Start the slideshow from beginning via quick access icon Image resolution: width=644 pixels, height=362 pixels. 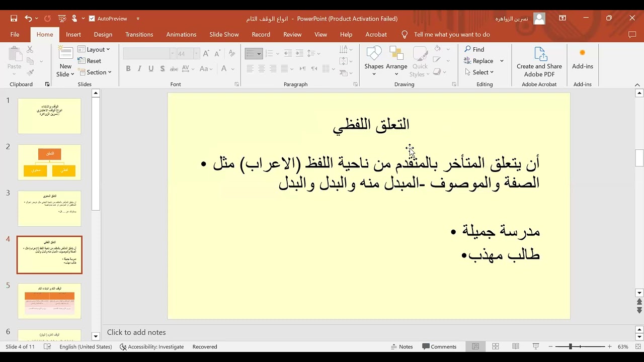(62, 19)
